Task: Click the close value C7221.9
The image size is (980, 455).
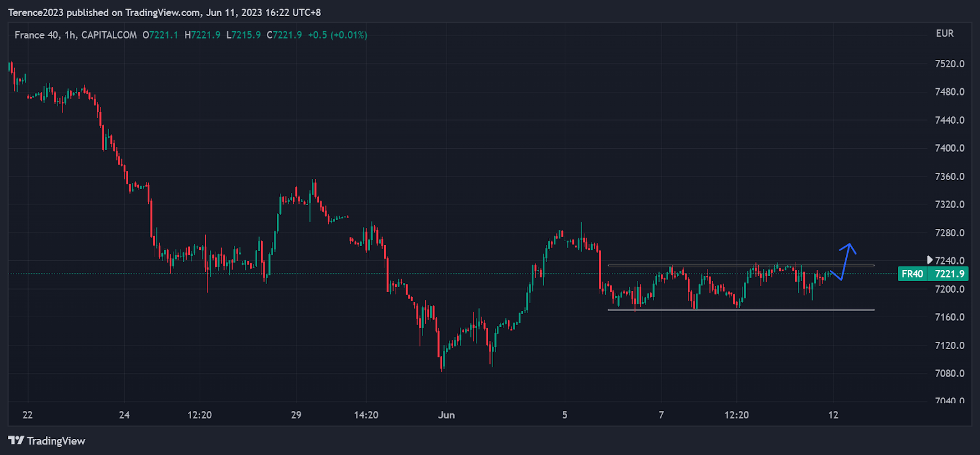Action: (284, 35)
